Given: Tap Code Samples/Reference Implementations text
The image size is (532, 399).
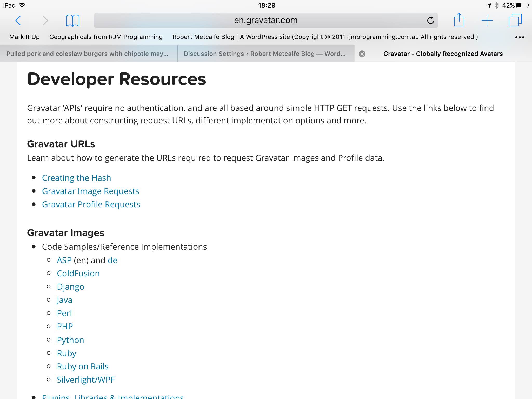Looking at the screenshot, I should pyautogui.click(x=124, y=247).
